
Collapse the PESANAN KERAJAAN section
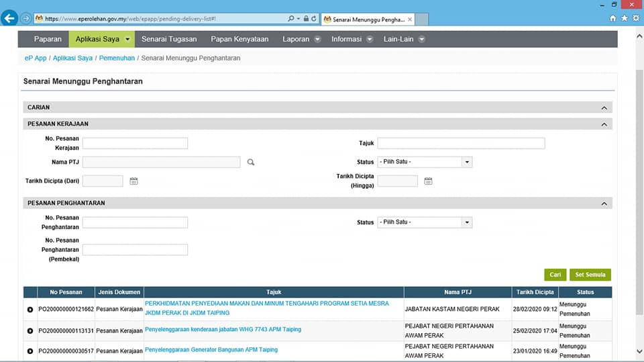click(x=604, y=124)
